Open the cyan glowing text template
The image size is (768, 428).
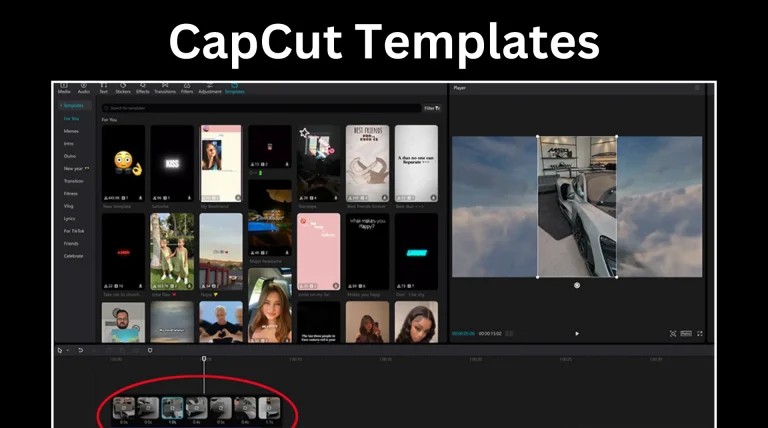[x=416, y=252]
